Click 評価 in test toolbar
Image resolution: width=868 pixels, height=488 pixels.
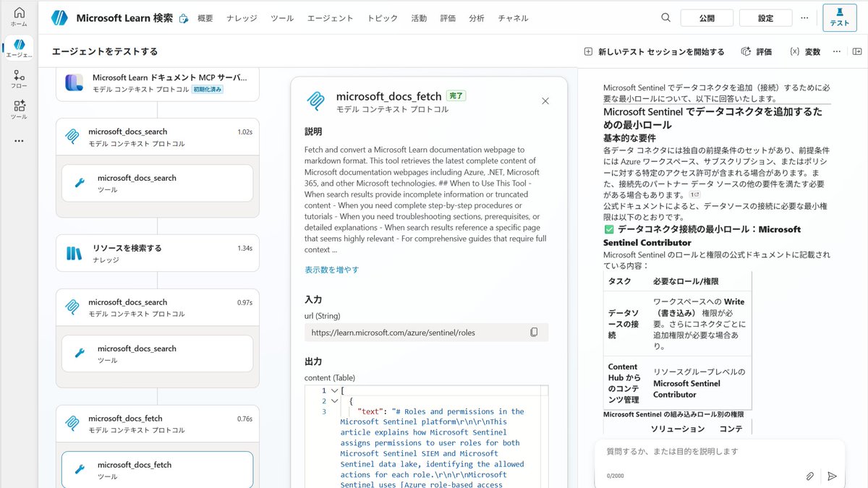[757, 52]
